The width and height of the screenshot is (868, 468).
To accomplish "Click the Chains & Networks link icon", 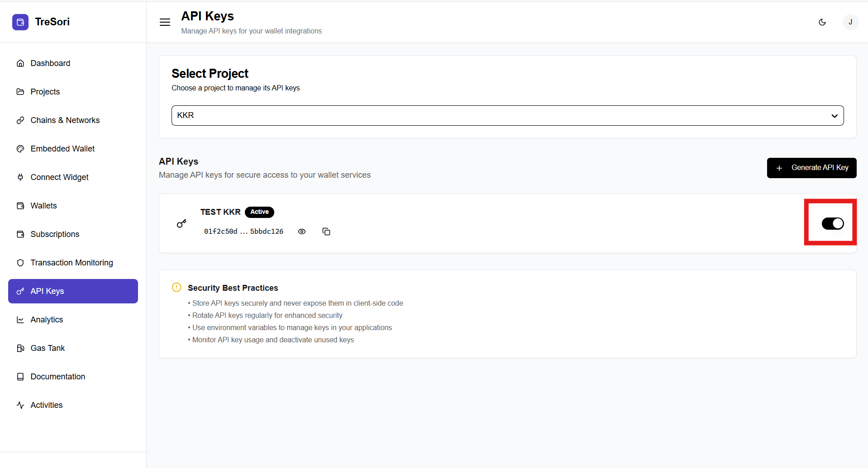I will [x=20, y=120].
